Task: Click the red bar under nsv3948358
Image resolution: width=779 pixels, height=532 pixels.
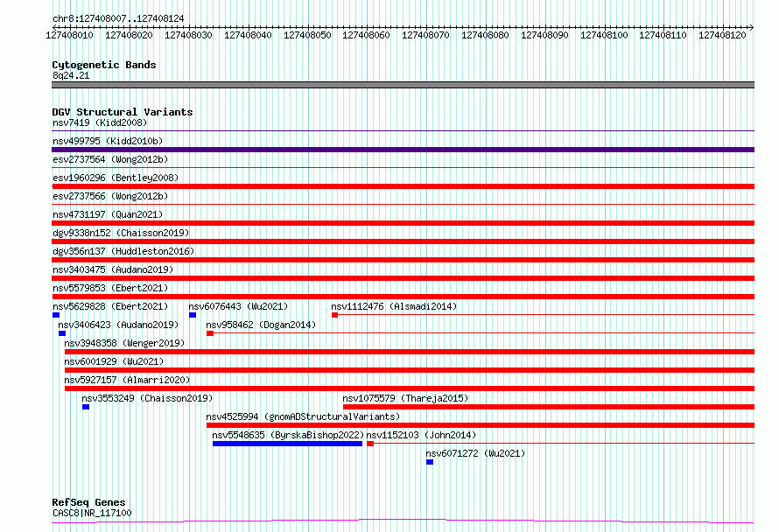Action: tap(410, 352)
